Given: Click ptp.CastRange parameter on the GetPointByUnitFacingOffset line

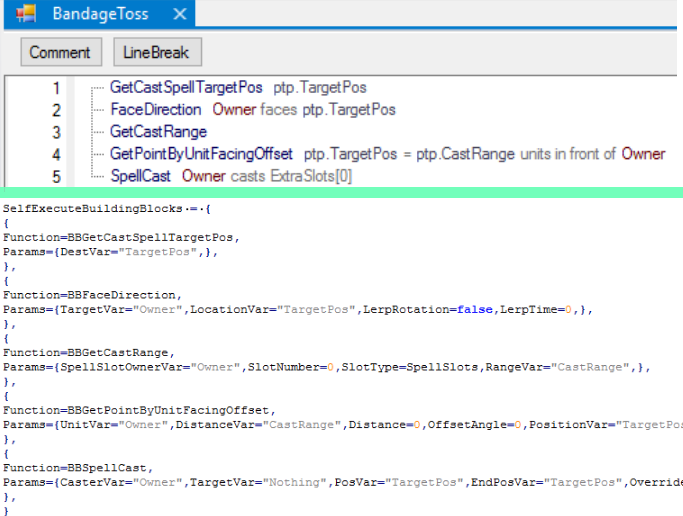Looking at the screenshot, I should click(x=475, y=154).
